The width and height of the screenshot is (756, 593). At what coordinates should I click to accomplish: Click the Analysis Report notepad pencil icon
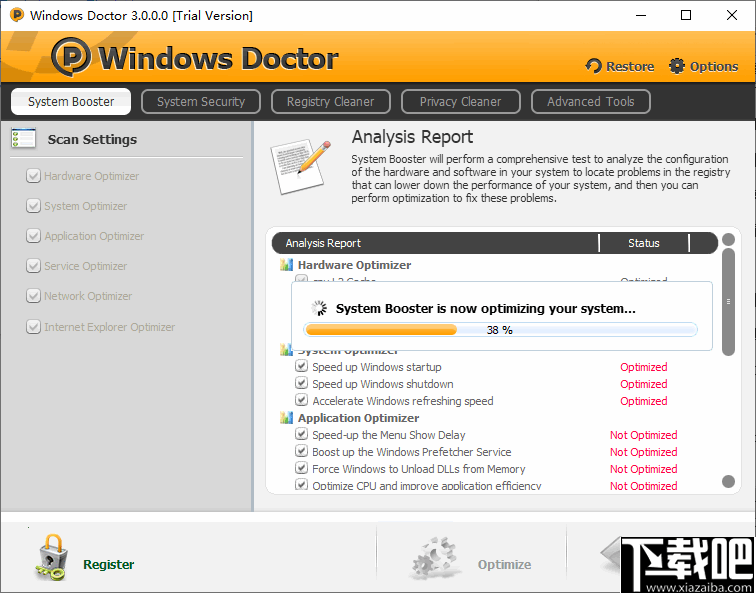click(301, 166)
